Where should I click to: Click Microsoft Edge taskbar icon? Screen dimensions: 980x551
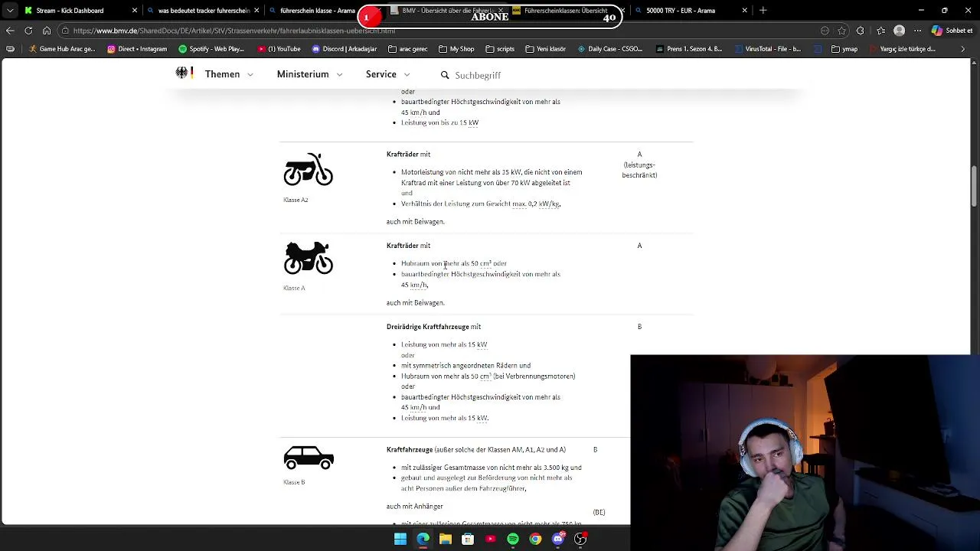coord(423,539)
